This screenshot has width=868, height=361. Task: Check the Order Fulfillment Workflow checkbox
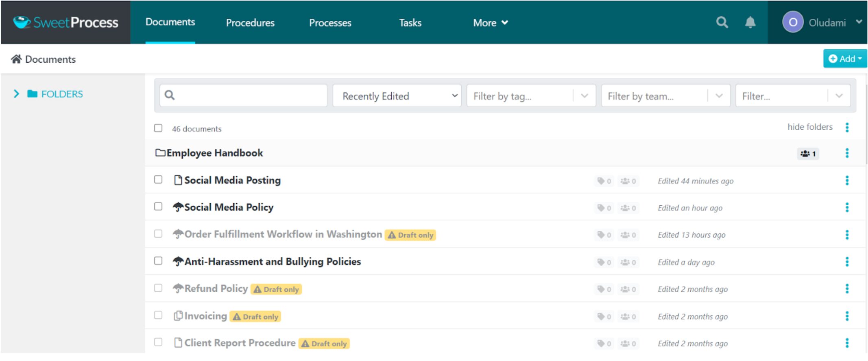(158, 233)
